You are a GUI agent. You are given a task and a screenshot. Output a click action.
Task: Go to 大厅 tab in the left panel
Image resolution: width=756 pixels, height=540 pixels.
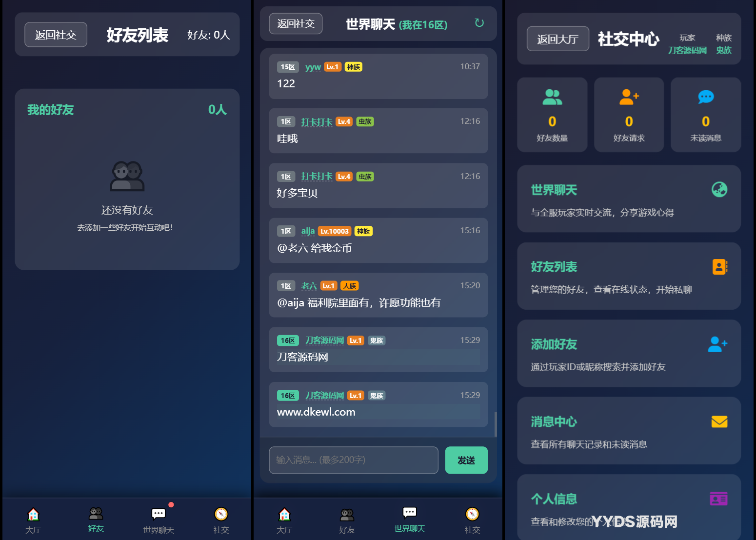33,520
